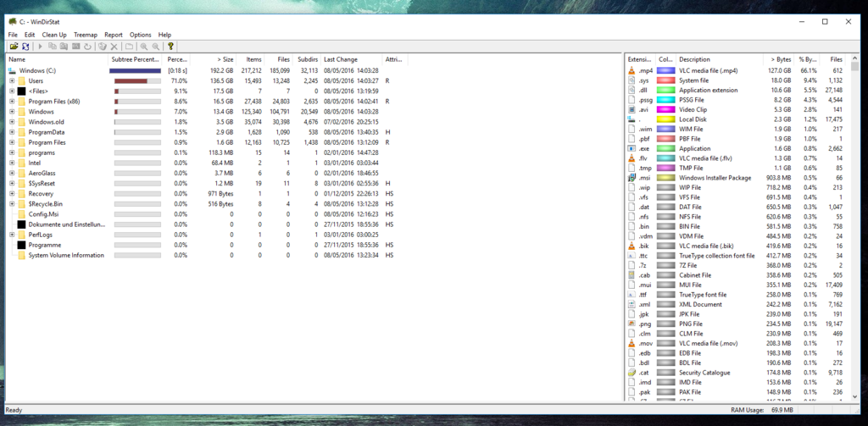The image size is (868, 426).
Task: Click the Refresh All toolbar icon
Action: [25, 47]
